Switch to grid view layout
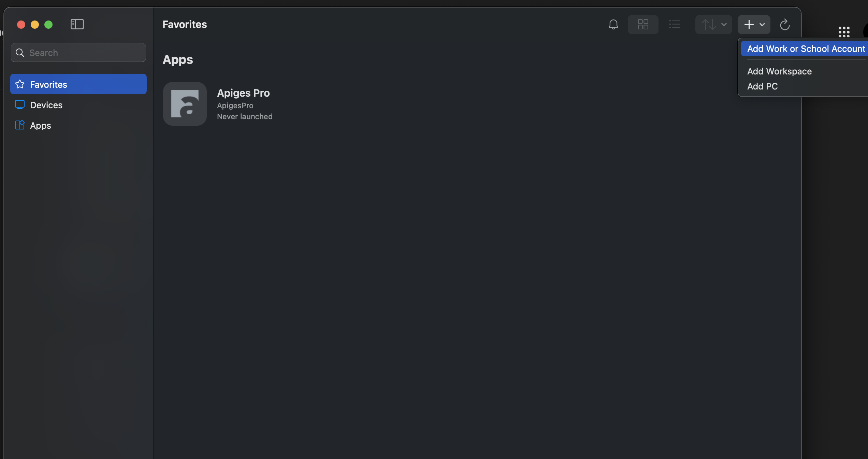The width and height of the screenshot is (868, 459). 643,24
